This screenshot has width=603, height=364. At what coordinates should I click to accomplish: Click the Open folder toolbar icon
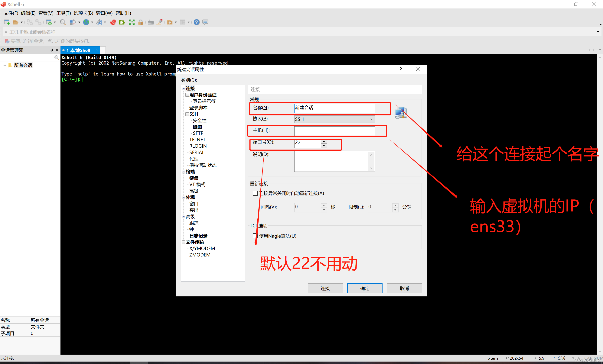point(15,22)
